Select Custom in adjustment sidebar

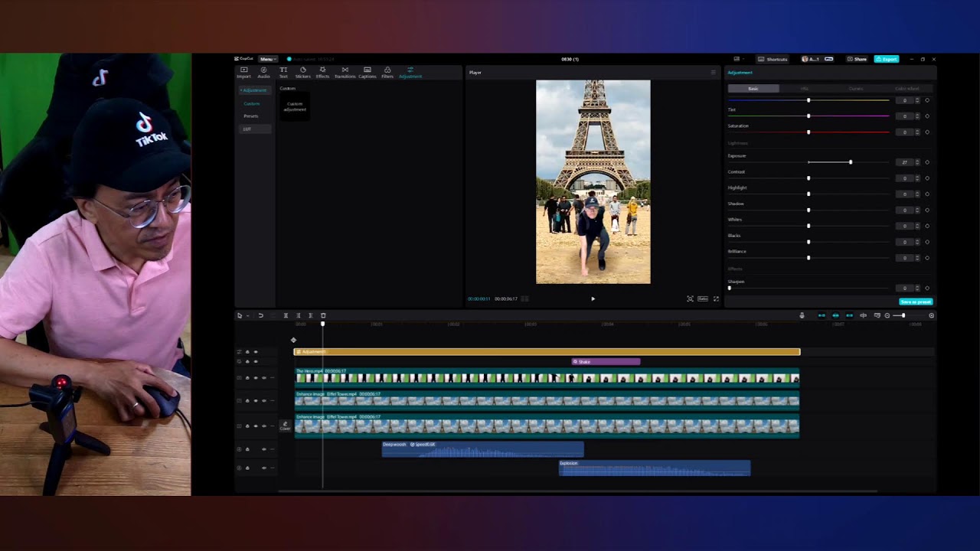(252, 103)
